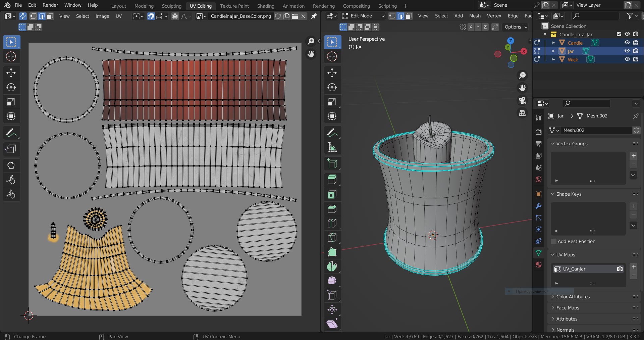Select the Shrink/Fatten tool

(x=332, y=309)
